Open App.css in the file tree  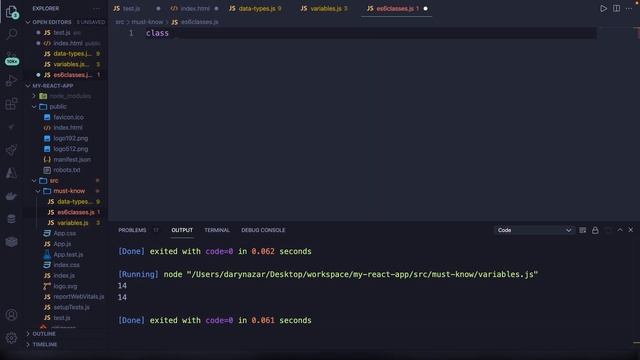click(66, 233)
